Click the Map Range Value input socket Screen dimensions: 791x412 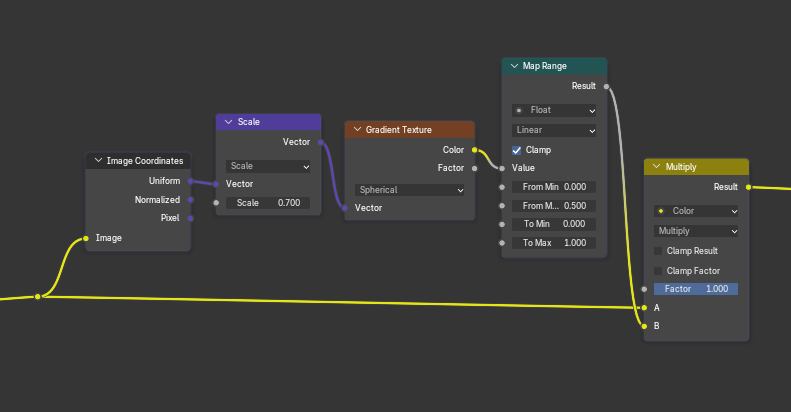[502, 168]
